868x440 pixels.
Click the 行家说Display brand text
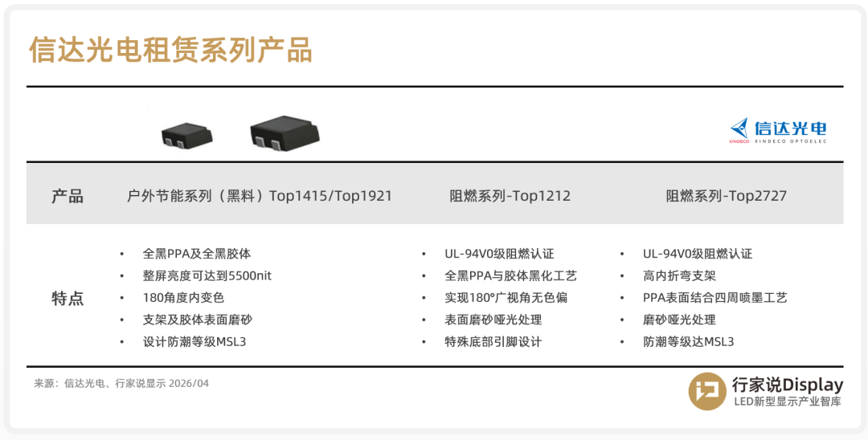(x=787, y=385)
